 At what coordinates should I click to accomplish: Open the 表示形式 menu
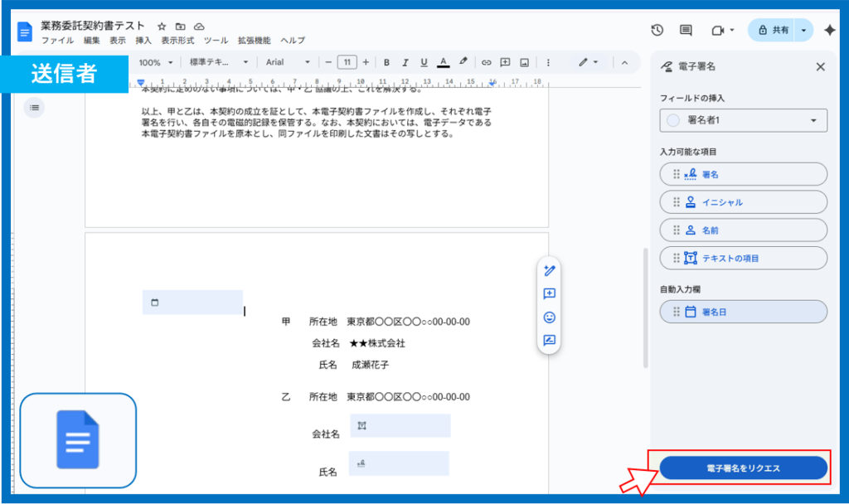pyautogui.click(x=177, y=40)
